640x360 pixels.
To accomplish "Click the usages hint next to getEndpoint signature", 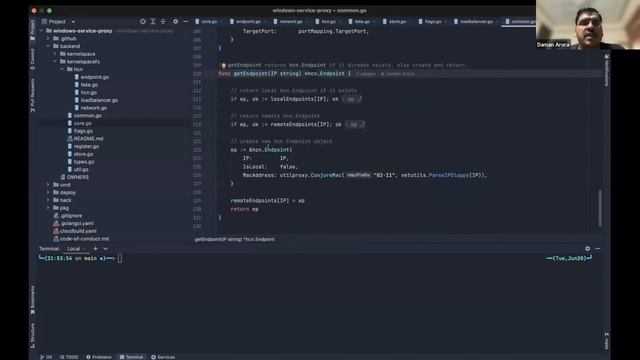I will pos(365,74).
